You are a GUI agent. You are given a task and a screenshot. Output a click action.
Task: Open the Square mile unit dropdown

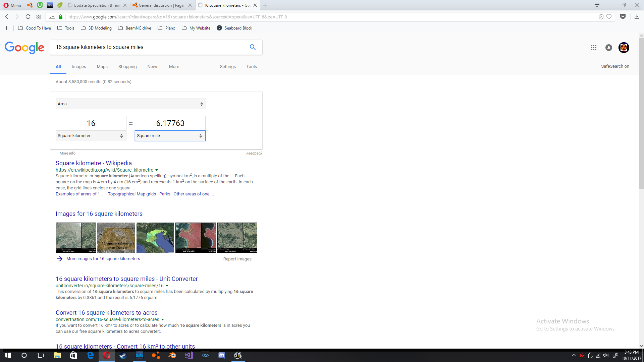click(170, 136)
